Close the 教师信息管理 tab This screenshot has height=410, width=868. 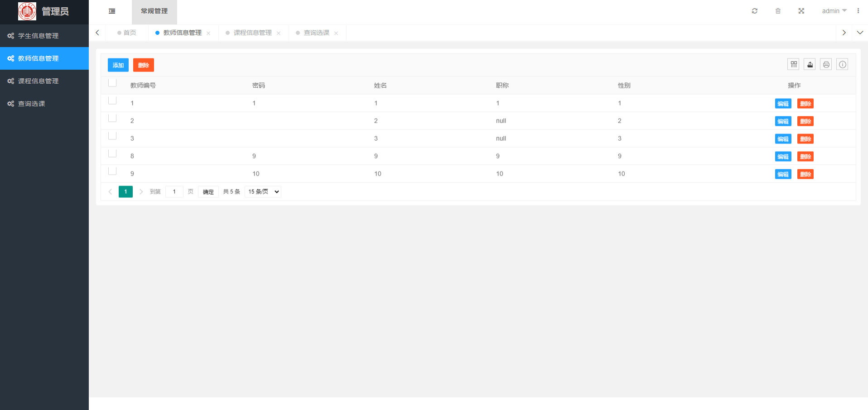(x=208, y=33)
